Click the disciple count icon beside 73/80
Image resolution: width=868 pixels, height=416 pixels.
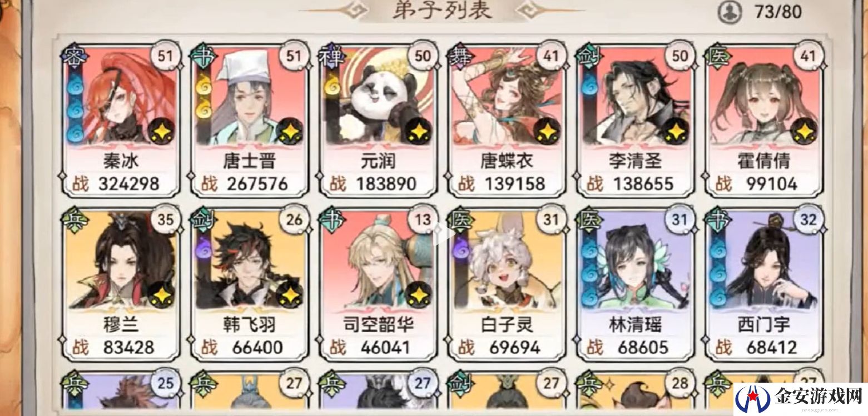click(729, 12)
